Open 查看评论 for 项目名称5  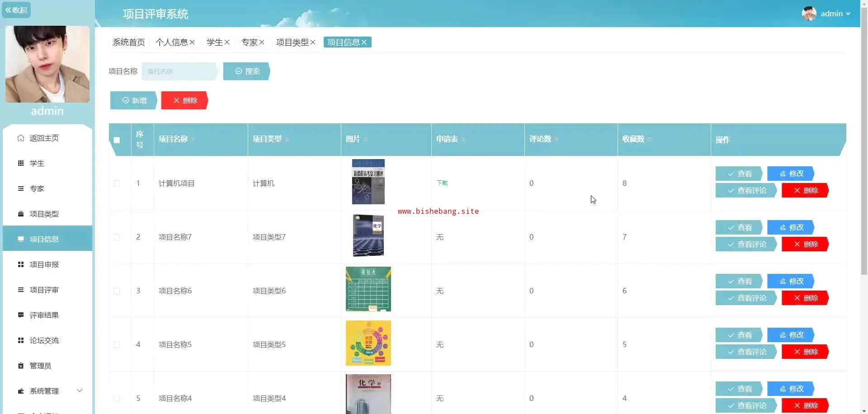[746, 352]
